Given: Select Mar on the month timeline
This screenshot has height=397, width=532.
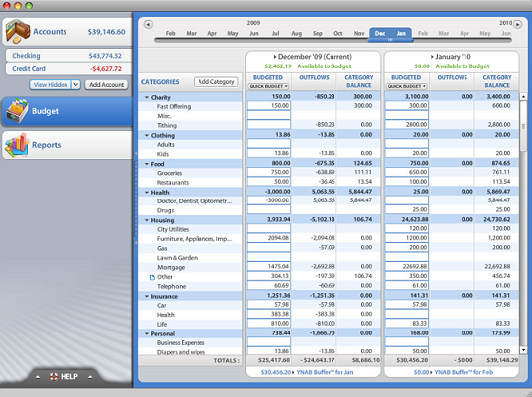Looking at the screenshot, I should [x=191, y=33].
